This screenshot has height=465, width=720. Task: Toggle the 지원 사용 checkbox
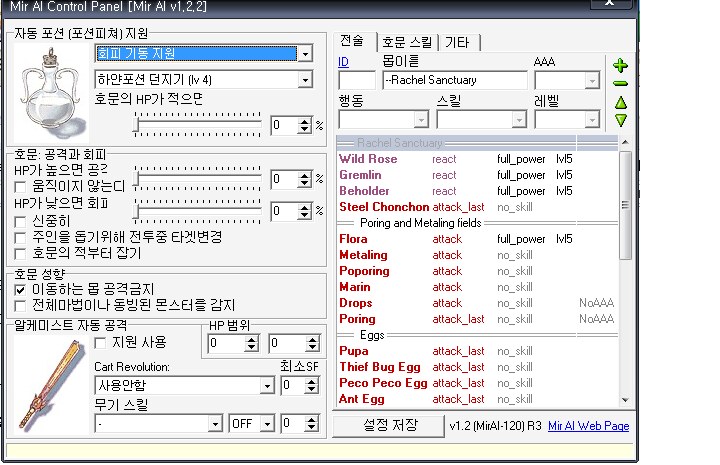click(x=101, y=342)
